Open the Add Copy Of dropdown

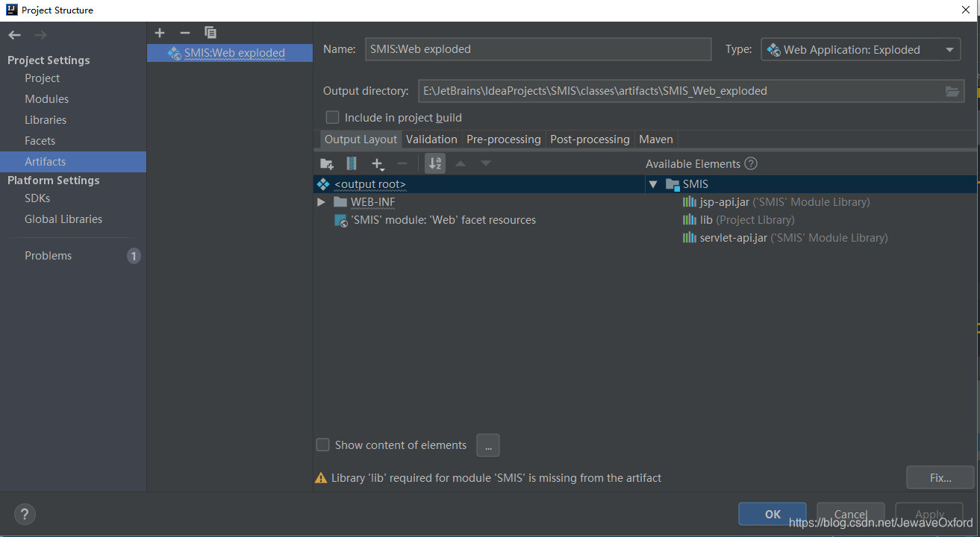[378, 164]
